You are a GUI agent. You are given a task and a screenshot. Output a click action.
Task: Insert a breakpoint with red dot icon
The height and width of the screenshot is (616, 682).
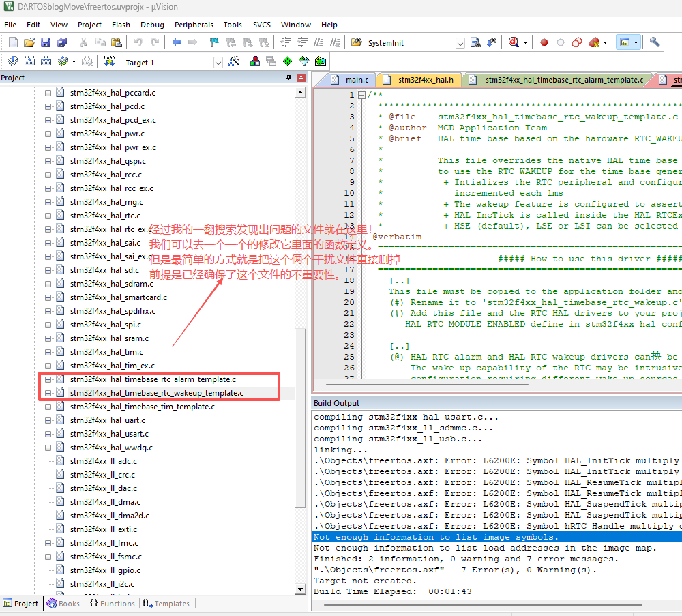(x=544, y=42)
